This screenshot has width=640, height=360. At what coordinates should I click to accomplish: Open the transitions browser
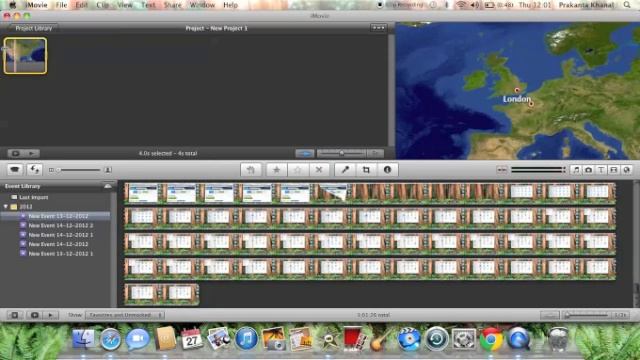tap(613, 170)
